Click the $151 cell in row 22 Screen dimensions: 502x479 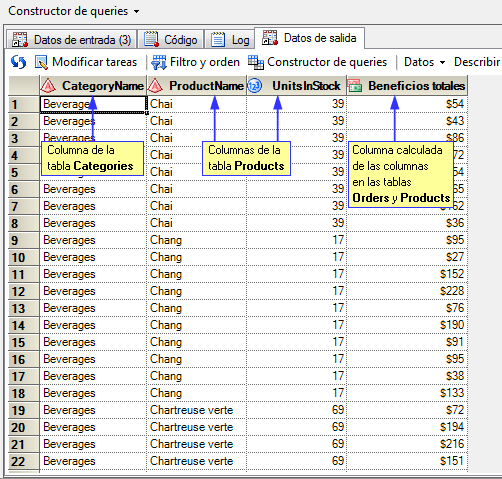tap(407, 461)
